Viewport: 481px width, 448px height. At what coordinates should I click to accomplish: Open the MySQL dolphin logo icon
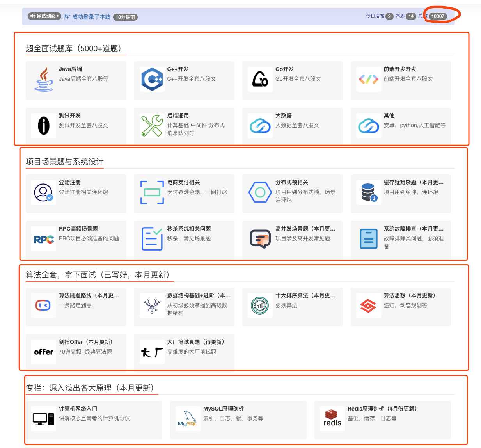point(188,419)
